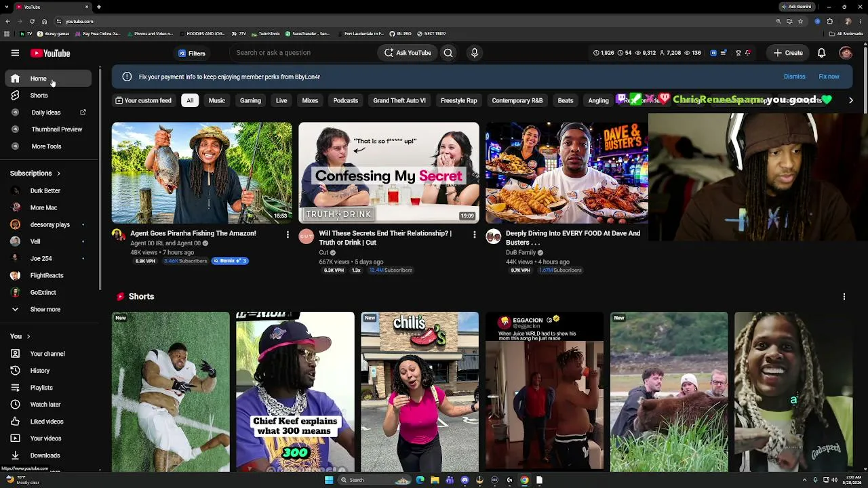Viewport: 868px width, 488px height.
Task: Open Chief Keef explains 300 short
Action: click(295, 392)
